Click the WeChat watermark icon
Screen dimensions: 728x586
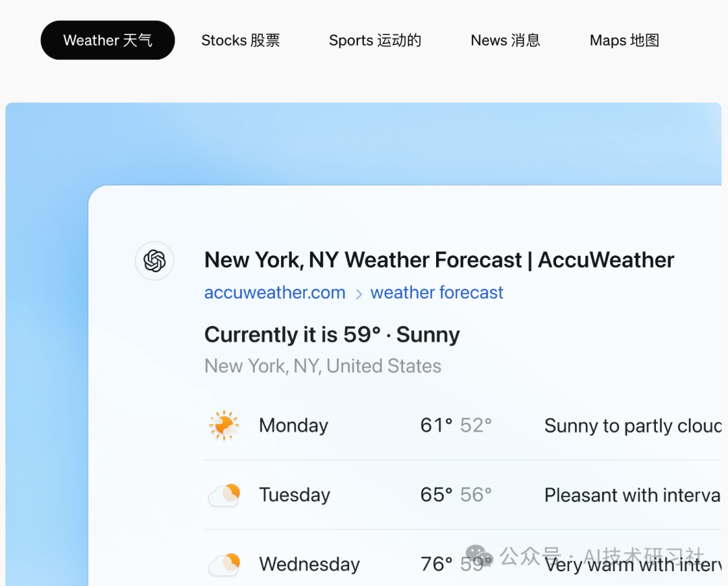tap(479, 556)
